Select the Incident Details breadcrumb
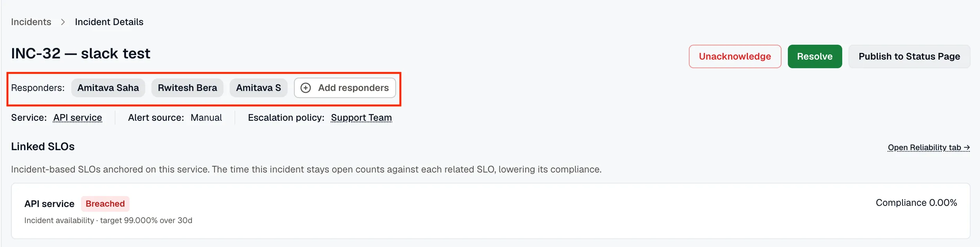Viewport: 980px width, 247px height. point(109,22)
